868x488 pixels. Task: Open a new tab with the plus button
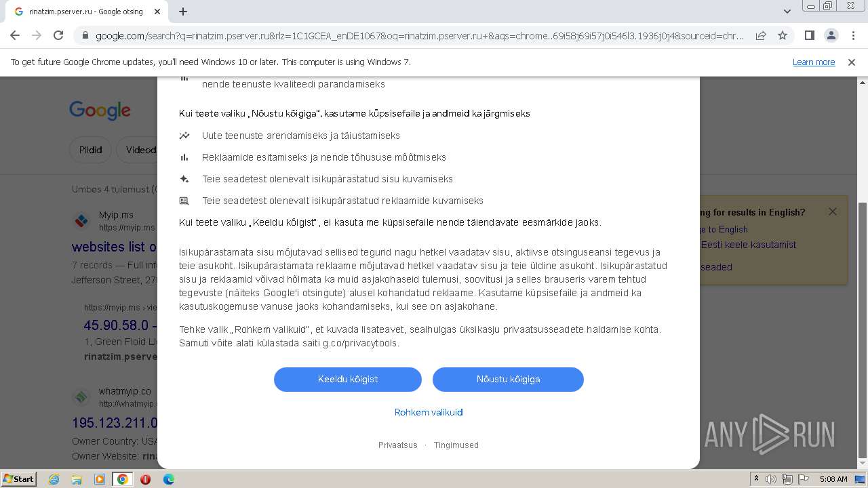click(183, 12)
